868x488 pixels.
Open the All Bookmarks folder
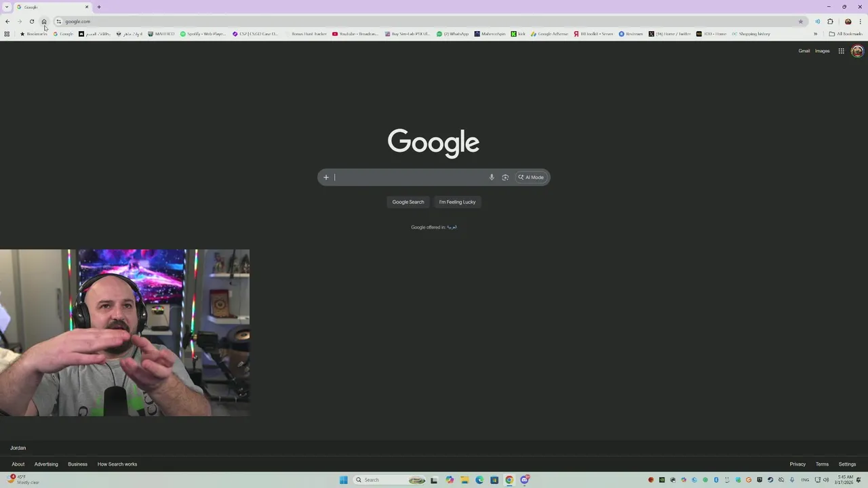[x=846, y=34]
